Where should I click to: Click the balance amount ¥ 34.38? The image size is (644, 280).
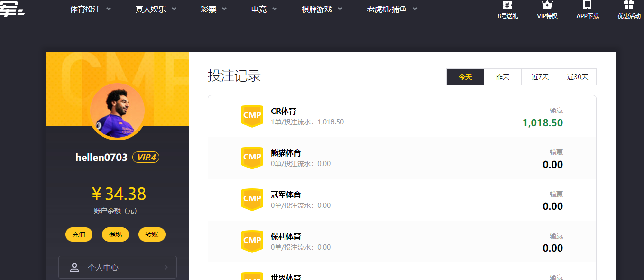coord(119,194)
